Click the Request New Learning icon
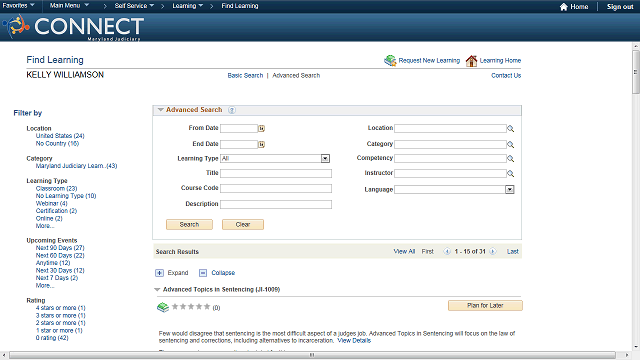 [390, 60]
